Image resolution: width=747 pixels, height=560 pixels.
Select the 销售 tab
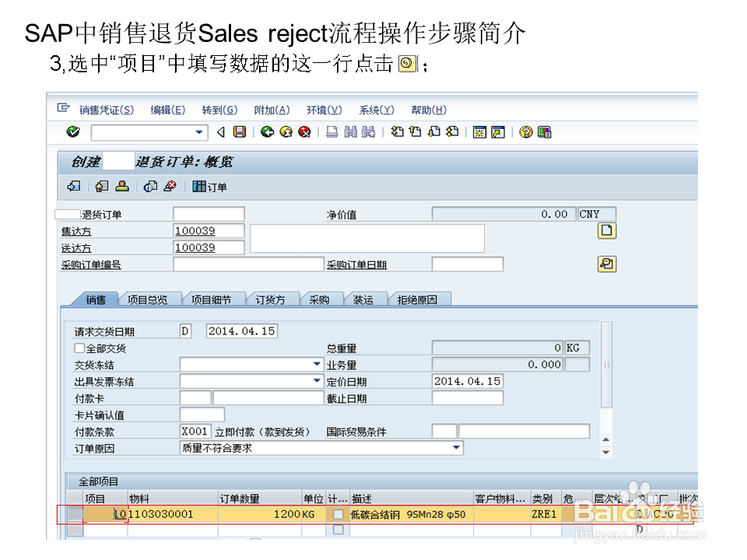click(96, 299)
